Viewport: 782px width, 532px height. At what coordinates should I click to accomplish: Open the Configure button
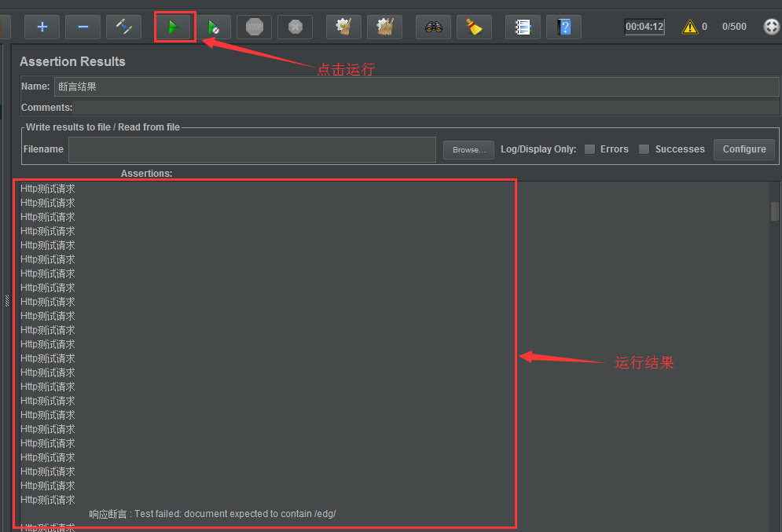(744, 149)
